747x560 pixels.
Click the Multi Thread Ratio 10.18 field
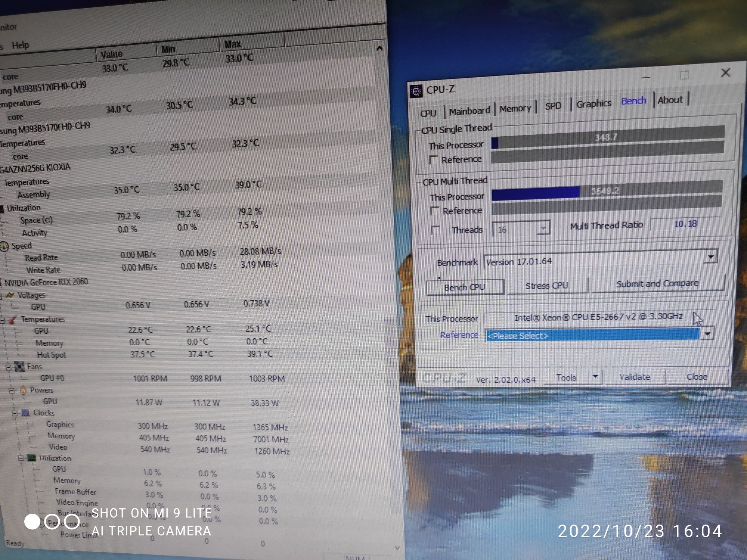pos(685,224)
